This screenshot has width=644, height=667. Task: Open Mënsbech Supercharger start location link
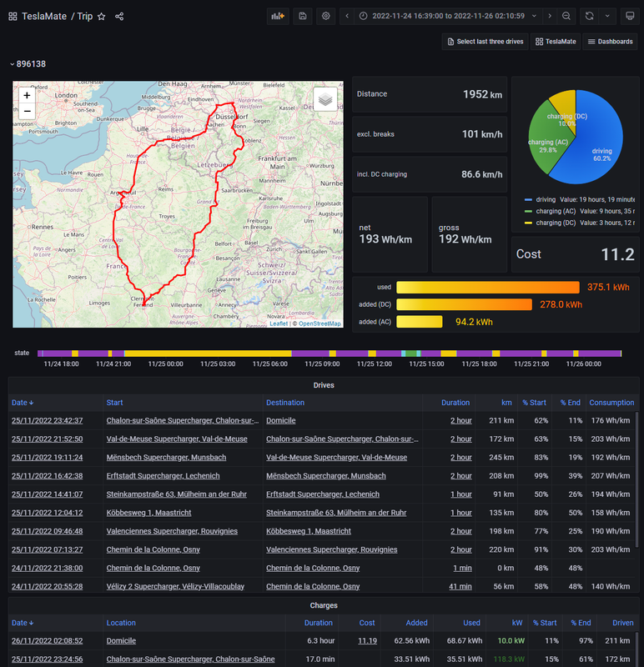166,457
